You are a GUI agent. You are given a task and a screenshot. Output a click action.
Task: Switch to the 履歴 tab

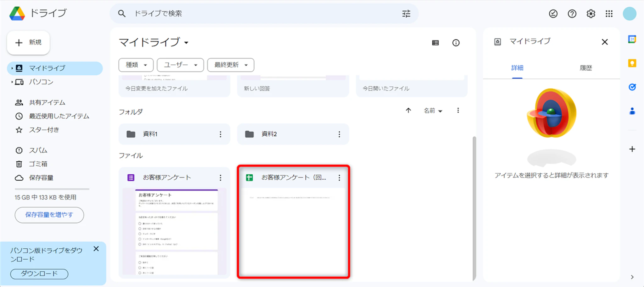point(586,68)
